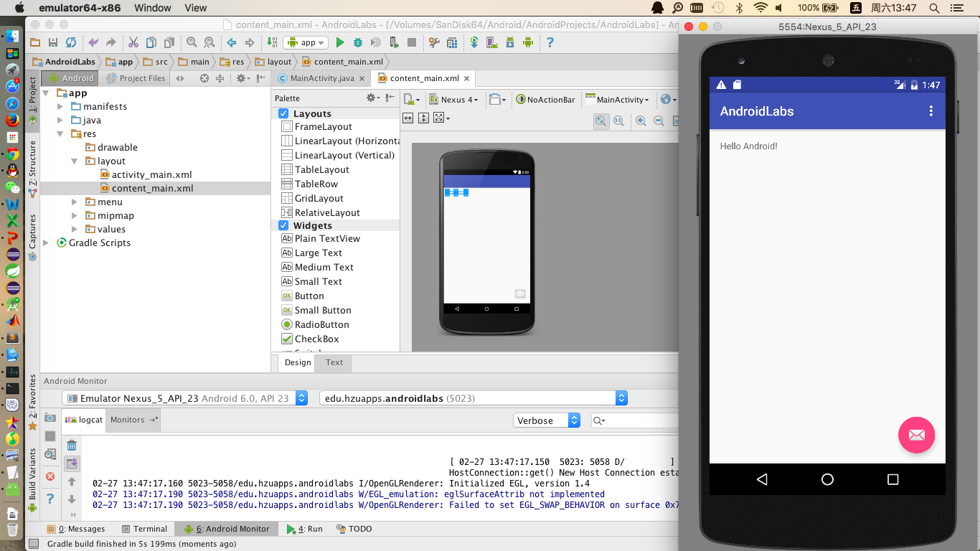This screenshot has width=980, height=551.
Task: Select the Project Files view button
Action: tap(136, 78)
